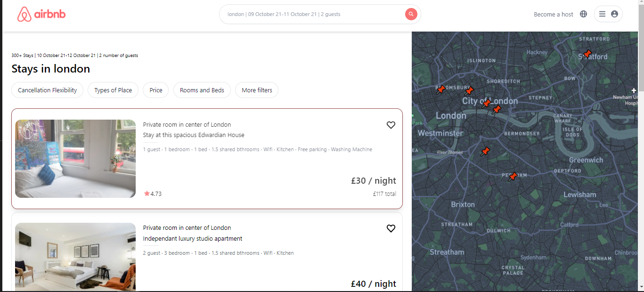This screenshot has height=292, width=644.
Task: Open the hamburger menu icon
Action: click(602, 14)
